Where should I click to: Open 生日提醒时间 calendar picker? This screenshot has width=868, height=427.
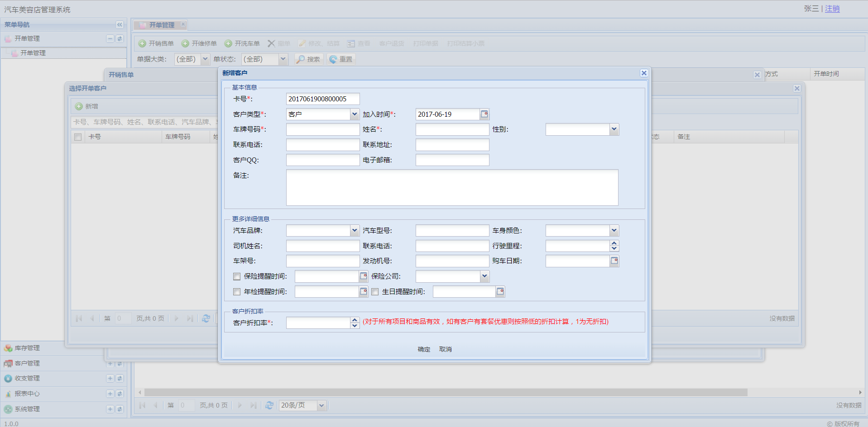500,292
